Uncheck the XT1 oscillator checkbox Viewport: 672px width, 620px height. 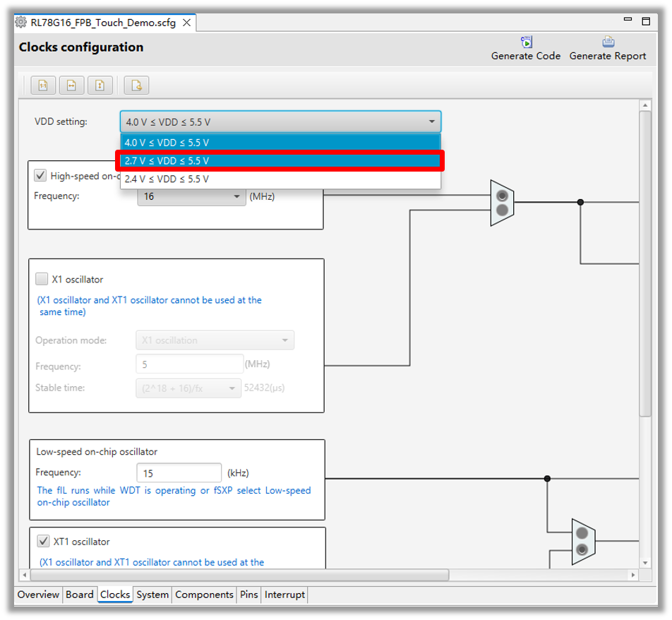tap(44, 542)
